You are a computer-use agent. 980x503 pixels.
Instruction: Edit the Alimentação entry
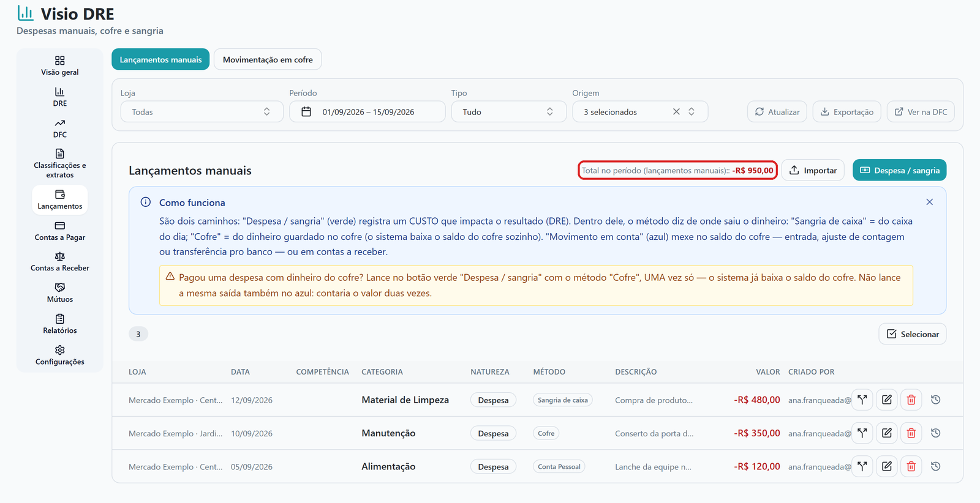pyautogui.click(x=886, y=466)
